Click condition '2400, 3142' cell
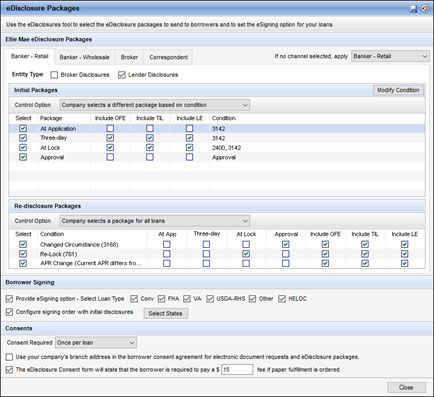The height and width of the screenshot is (397, 434). (226, 148)
